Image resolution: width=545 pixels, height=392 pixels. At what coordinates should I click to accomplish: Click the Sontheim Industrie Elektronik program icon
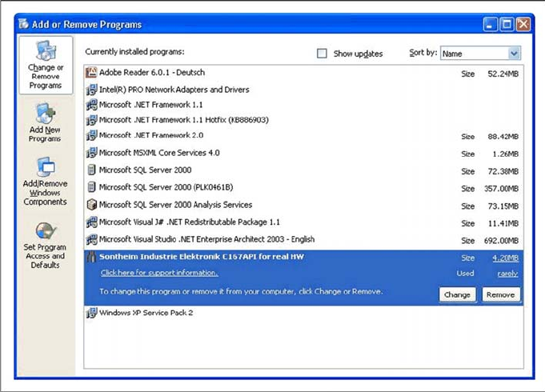click(91, 257)
